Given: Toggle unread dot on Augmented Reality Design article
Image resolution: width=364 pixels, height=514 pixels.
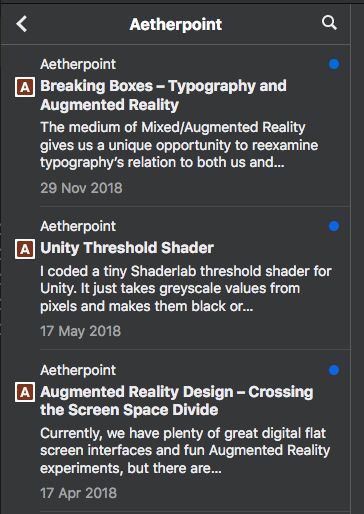Looking at the screenshot, I should (x=334, y=370).
